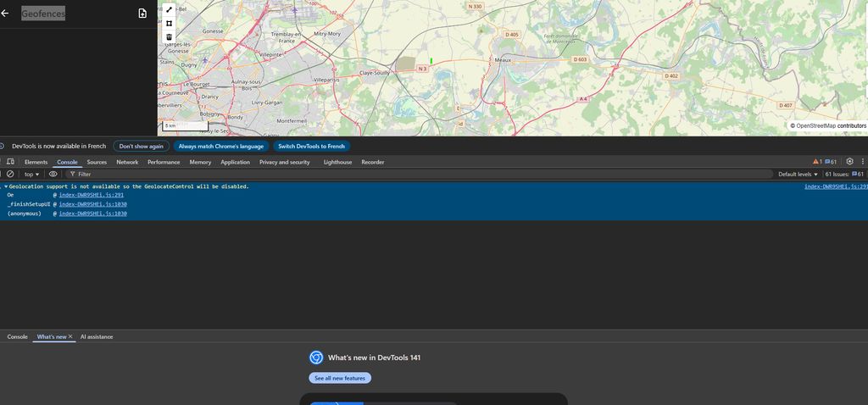Viewport: 868px width, 405px height.
Task: Open the live expression eye icon
Action: (53, 174)
